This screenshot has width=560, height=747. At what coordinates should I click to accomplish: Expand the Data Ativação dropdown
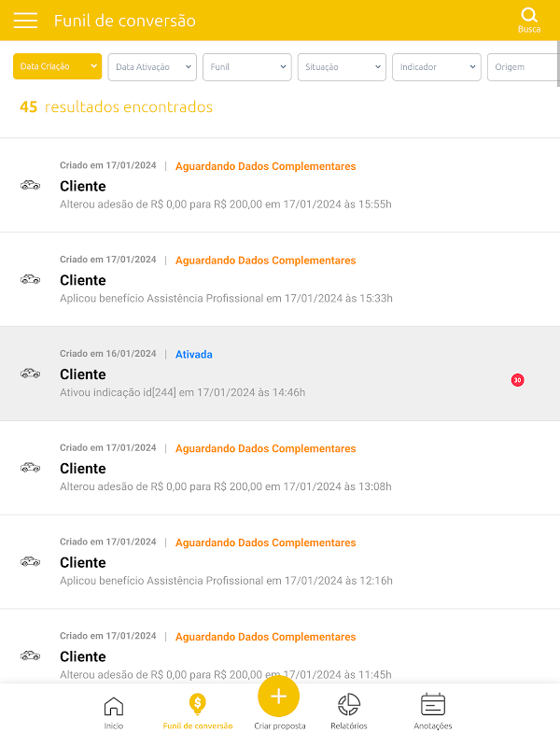pyautogui.click(x=152, y=66)
